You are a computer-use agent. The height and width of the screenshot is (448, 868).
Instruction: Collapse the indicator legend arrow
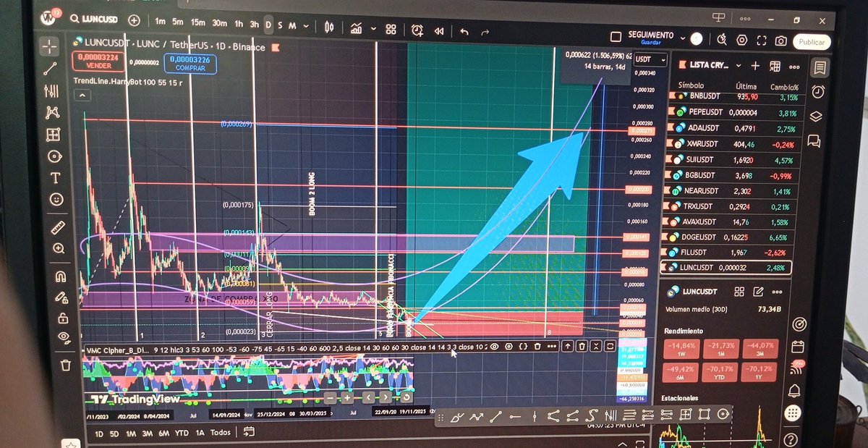(81, 96)
